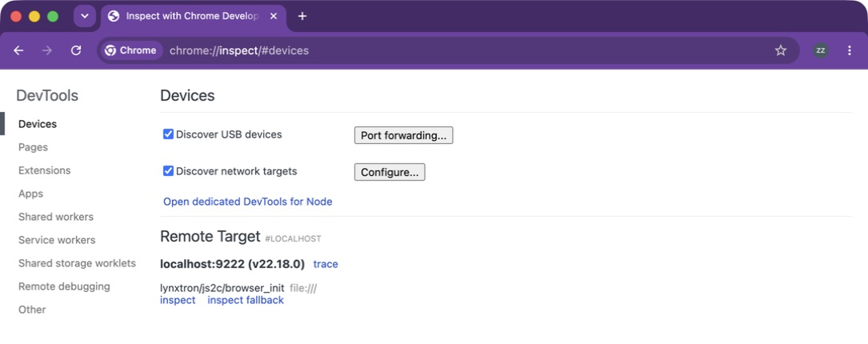Image resolution: width=868 pixels, height=344 pixels.
Task: Open Shared workers in the sidebar
Action: tap(56, 217)
